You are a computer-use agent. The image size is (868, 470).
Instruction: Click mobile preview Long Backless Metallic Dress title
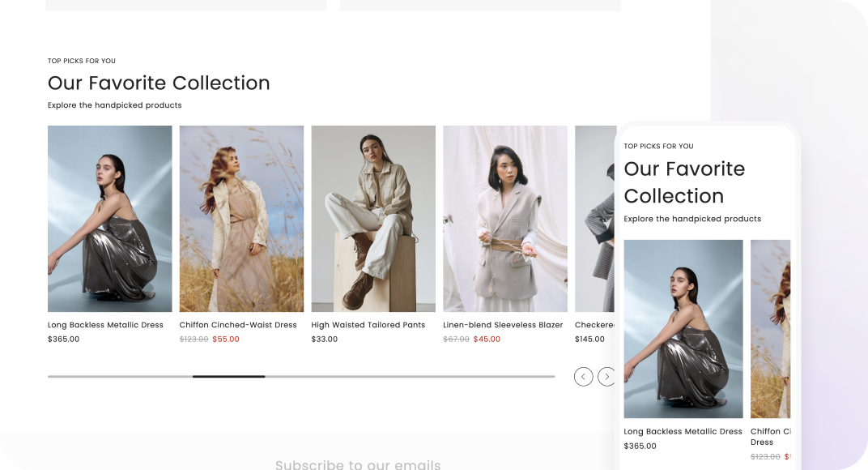pyautogui.click(x=683, y=431)
